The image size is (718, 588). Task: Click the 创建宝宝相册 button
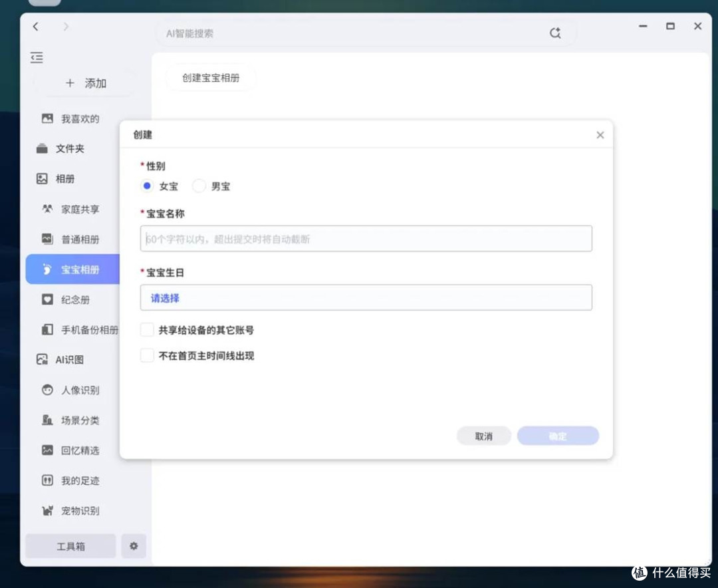211,78
